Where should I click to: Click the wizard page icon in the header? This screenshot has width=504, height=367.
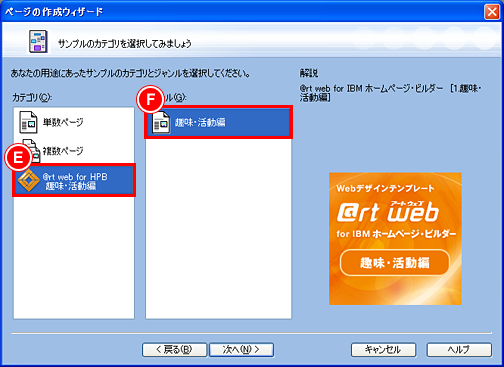[x=38, y=42]
